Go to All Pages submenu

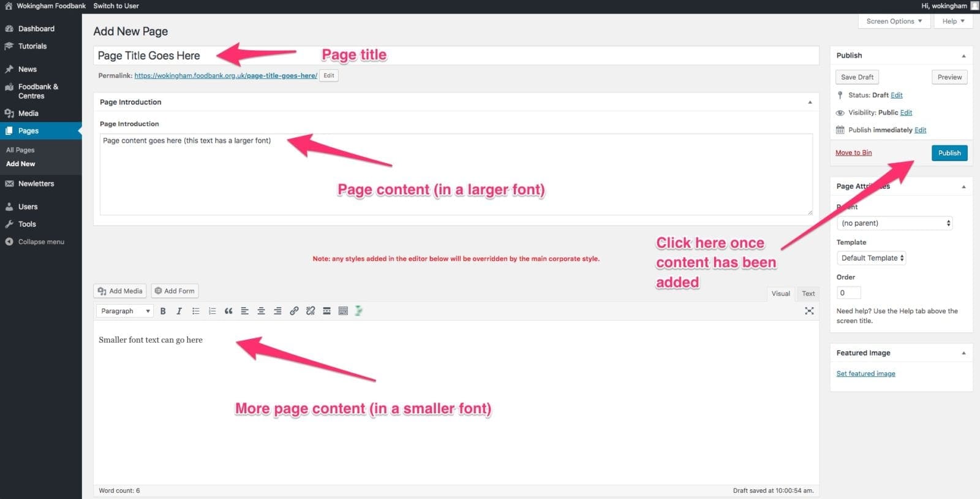click(x=20, y=150)
